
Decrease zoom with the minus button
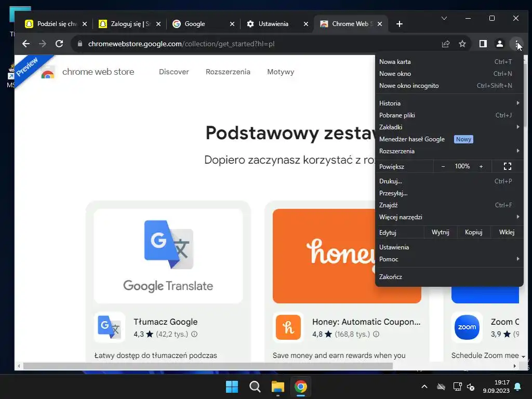point(443,166)
